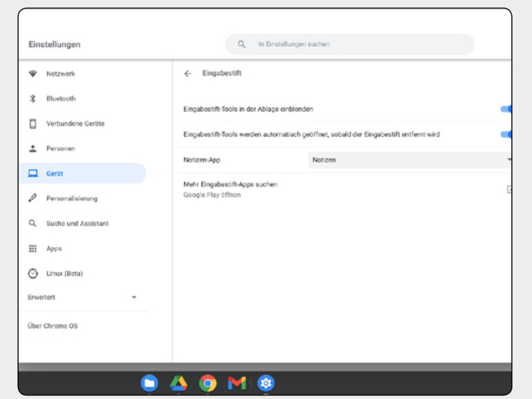Viewport: 532px width, 399px height.
Task: Click the back arrow next to Eingabestift
Action: point(188,74)
